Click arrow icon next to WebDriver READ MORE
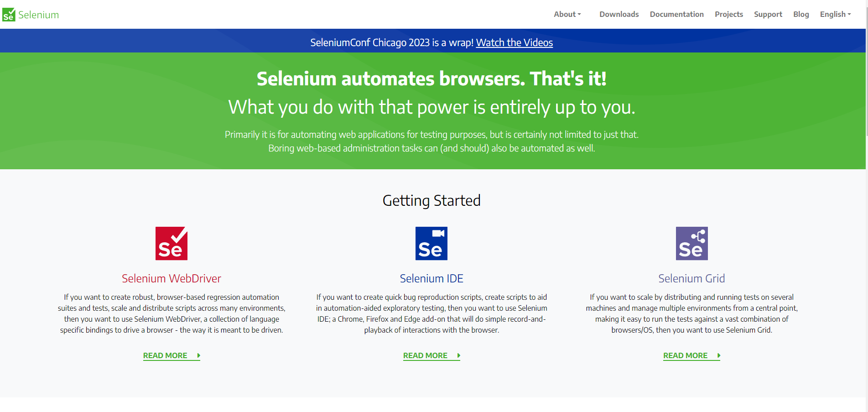868x412 pixels. pos(198,355)
